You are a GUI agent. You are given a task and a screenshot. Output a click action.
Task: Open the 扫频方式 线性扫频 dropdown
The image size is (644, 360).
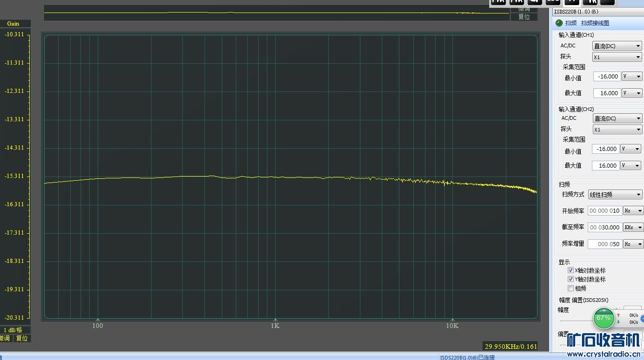[x=615, y=195]
